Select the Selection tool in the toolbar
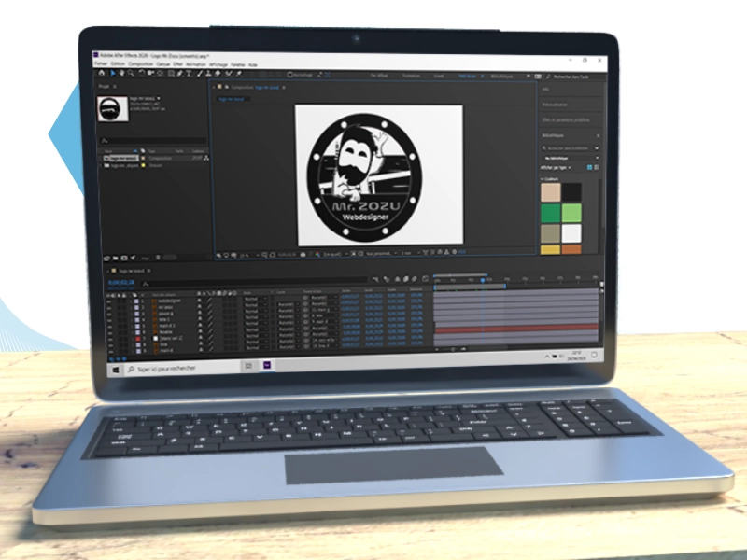747x560 pixels. coord(114,73)
